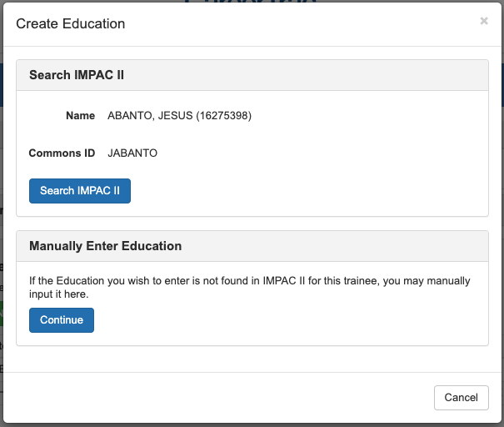Click the trainee ID number 16275398
504x427 pixels.
point(223,116)
